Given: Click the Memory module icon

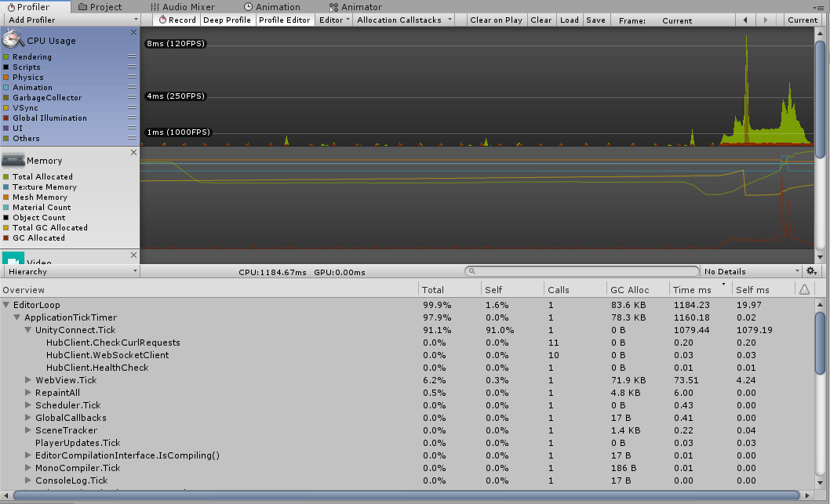Looking at the screenshot, I should point(12,160).
